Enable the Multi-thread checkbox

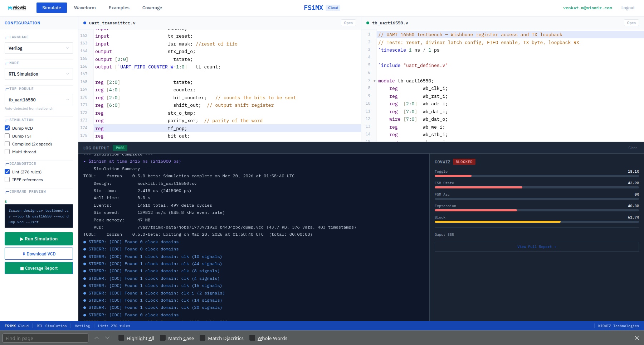[x=7, y=152]
